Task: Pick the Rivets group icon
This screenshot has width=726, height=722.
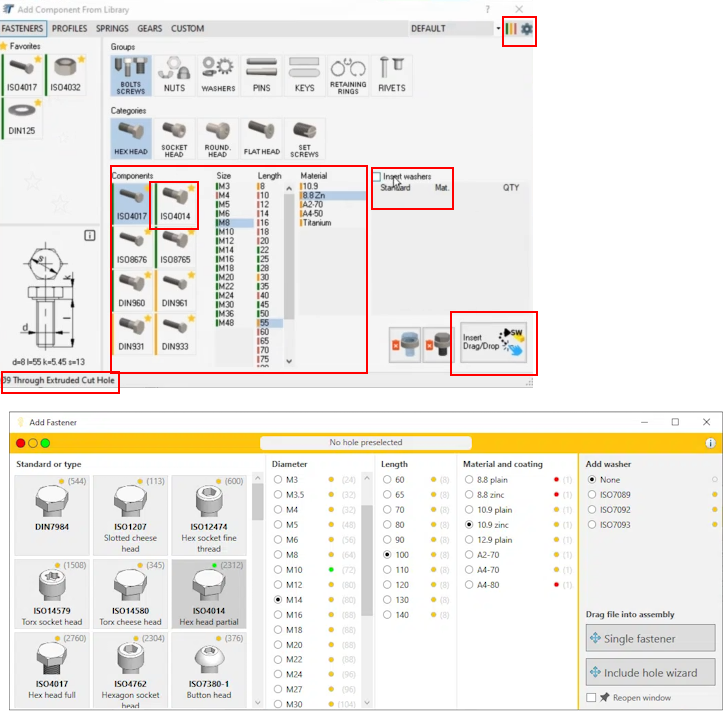Action: pos(392,73)
